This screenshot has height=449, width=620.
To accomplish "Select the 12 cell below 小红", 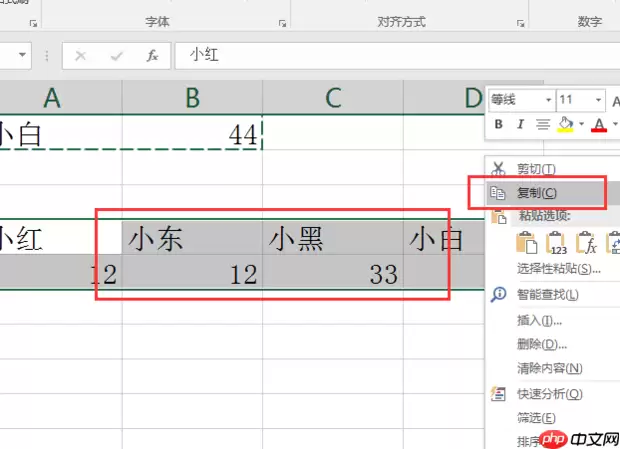I will tap(61, 272).
